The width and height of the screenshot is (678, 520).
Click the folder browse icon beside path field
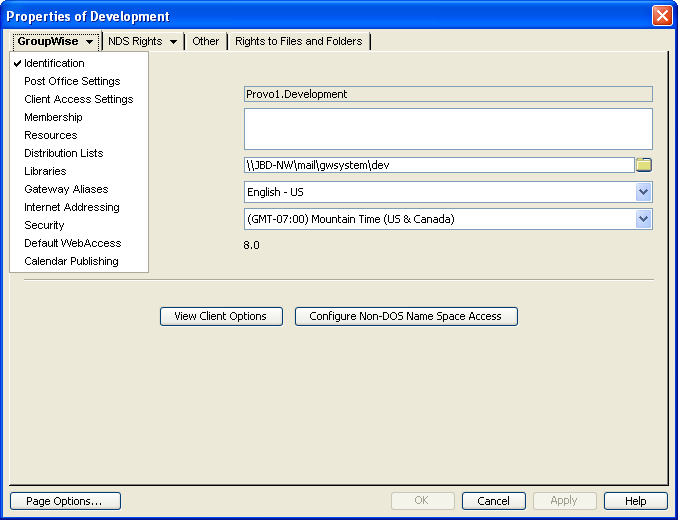point(644,165)
